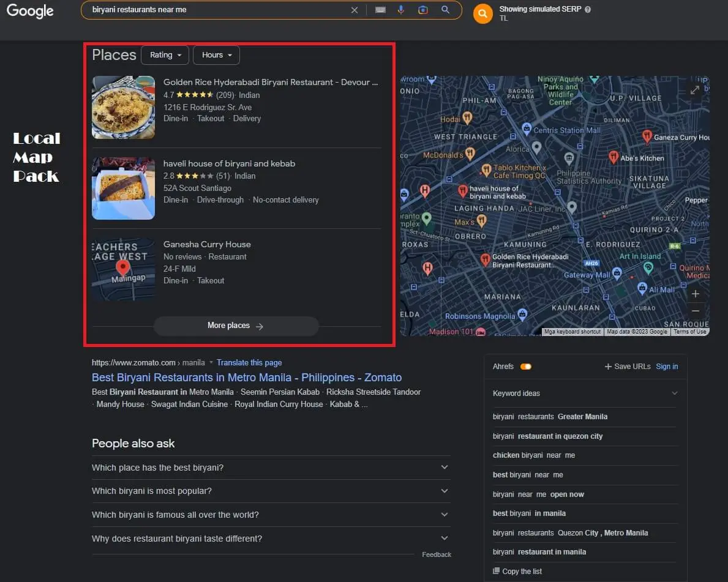Select keyword 'biryani near me open now'
This screenshot has width=728, height=582.
point(538,494)
